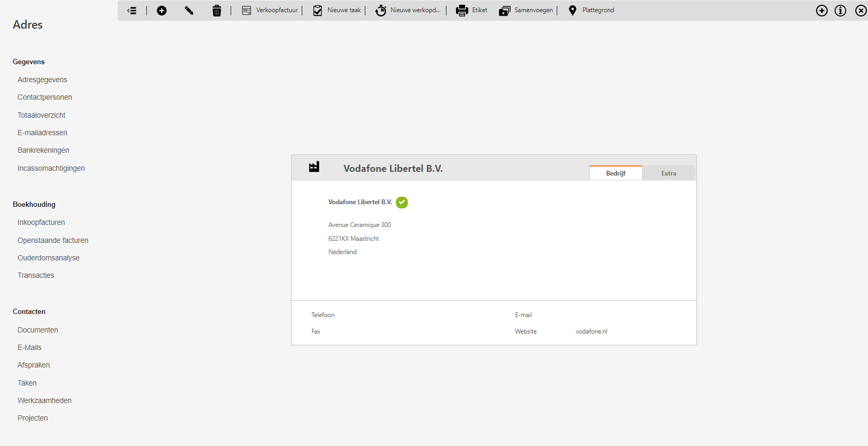Screen dimensions: 868x446
Task: Go to Projecten
Action: pos(33,418)
